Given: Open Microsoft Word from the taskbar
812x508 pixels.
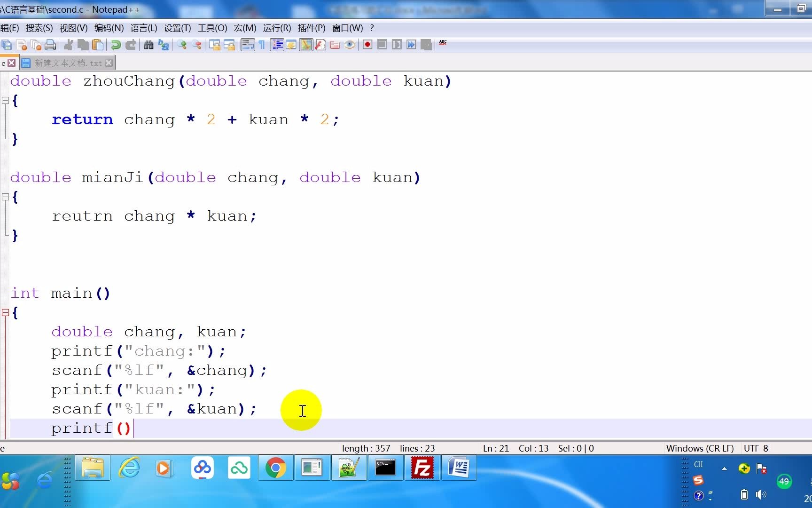Looking at the screenshot, I should point(459,468).
